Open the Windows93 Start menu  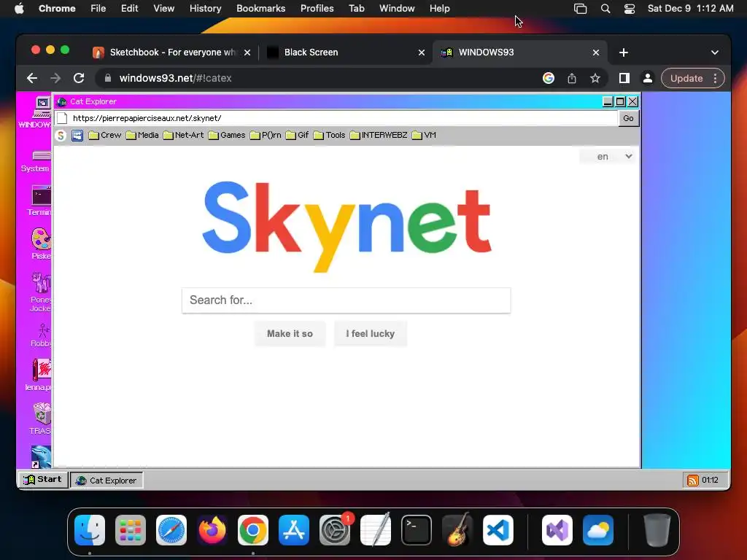pos(43,480)
